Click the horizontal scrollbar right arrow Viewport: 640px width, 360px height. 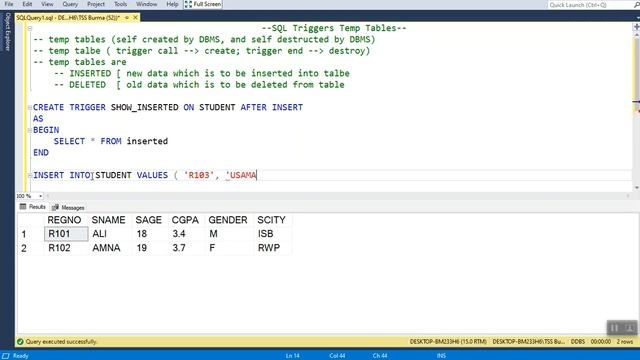click(628, 196)
